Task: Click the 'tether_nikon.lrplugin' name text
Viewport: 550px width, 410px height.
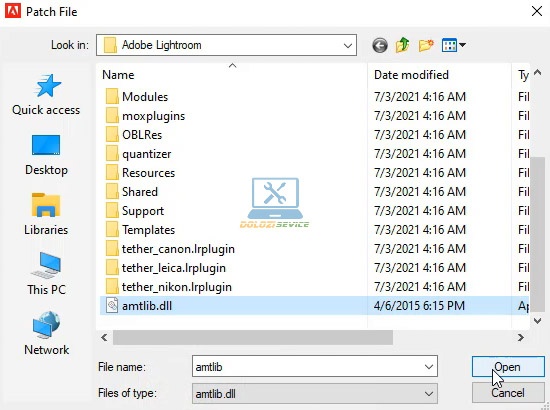Action: click(x=177, y=287)
